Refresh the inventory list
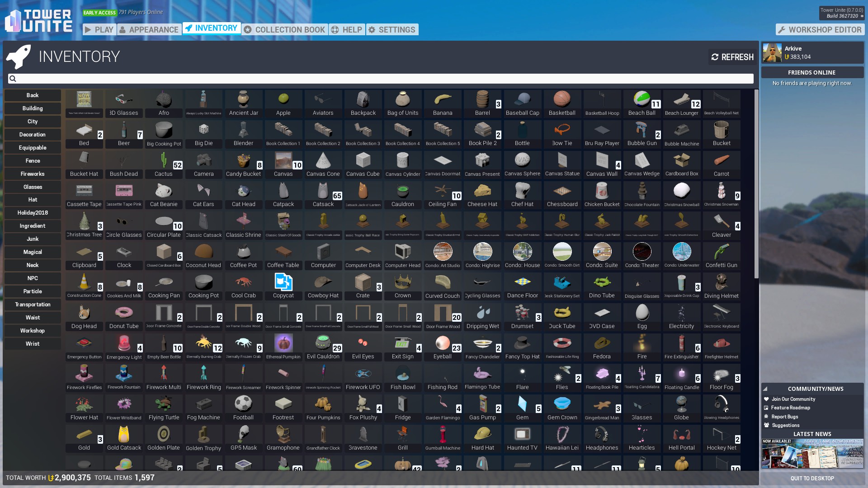Viewport: 868px width, 488px height. point(732,57)
